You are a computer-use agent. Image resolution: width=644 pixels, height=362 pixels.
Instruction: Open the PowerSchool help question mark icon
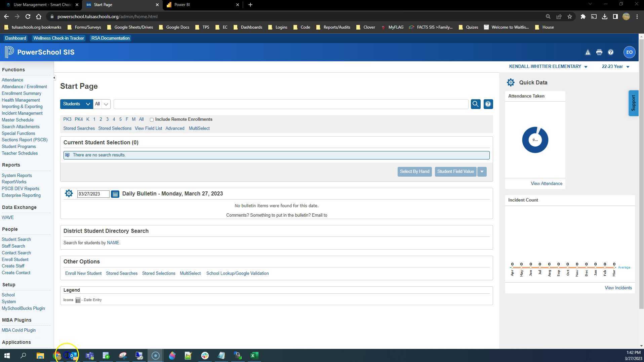[610, 52]
